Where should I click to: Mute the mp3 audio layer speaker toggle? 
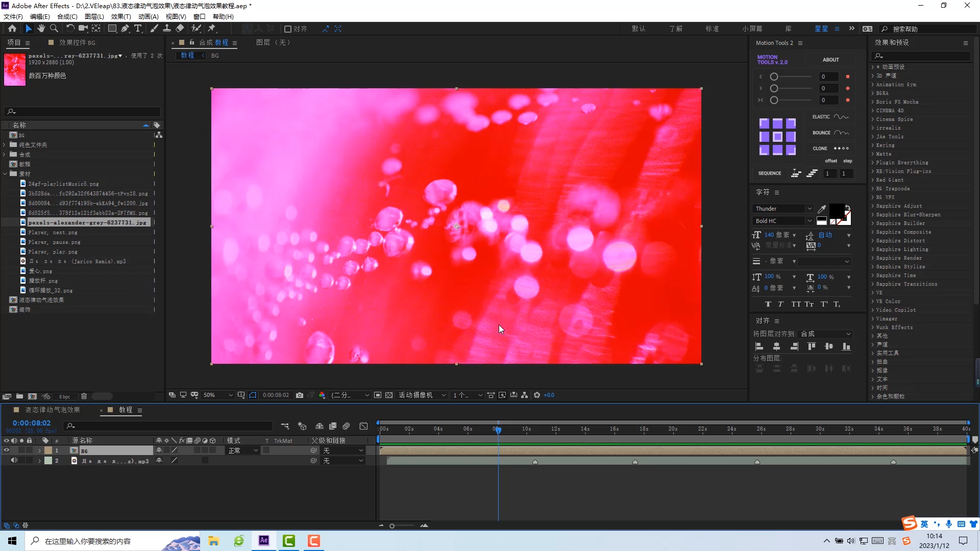pyautogui.click(x=14, y=460)
